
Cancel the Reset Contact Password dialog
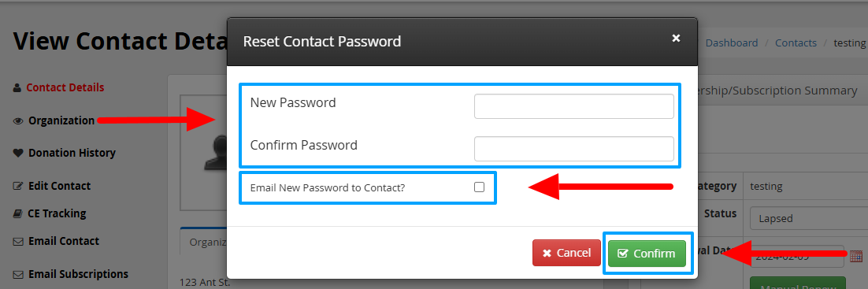(x=566, y=253)
